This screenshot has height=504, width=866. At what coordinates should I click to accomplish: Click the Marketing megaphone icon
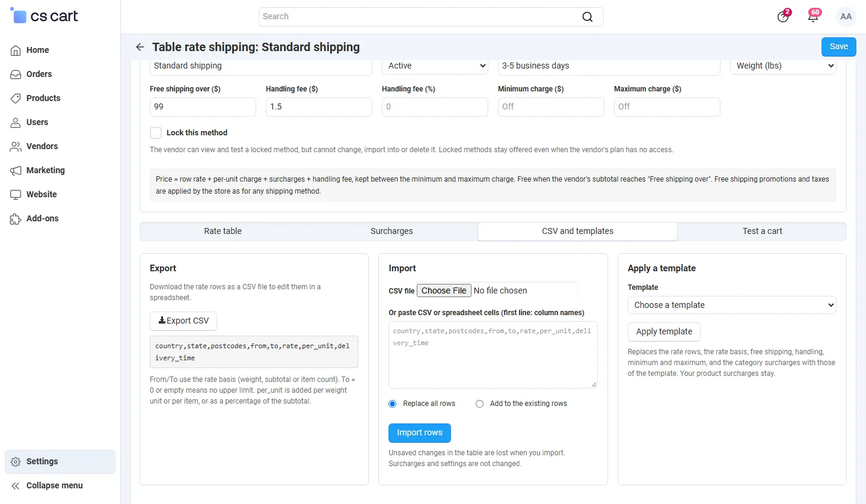(16, 170)
